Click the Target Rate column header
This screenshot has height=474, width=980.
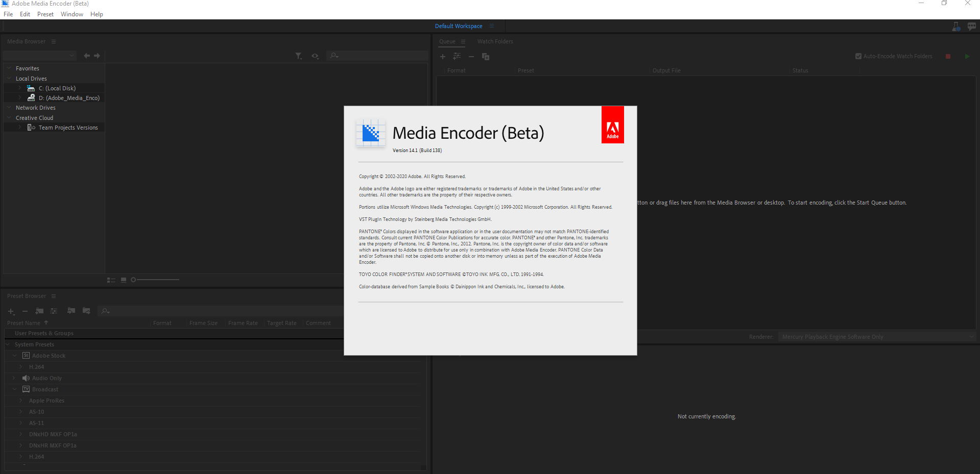tap(282, 323)
